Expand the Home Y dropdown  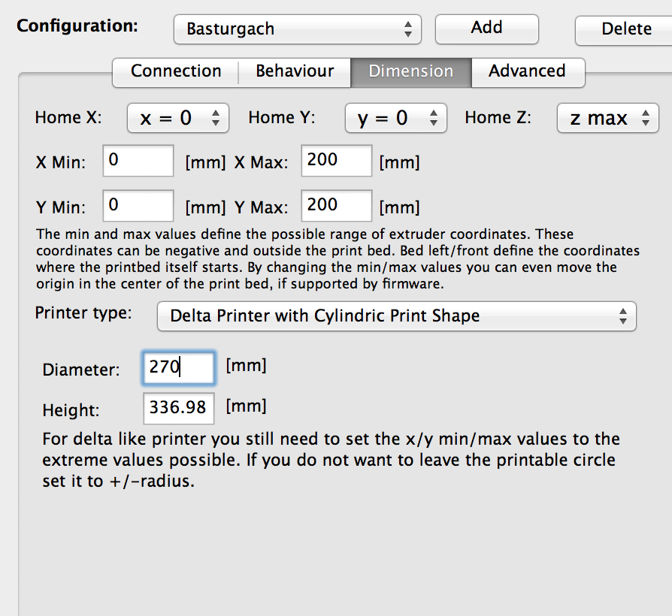coord(395,118)
